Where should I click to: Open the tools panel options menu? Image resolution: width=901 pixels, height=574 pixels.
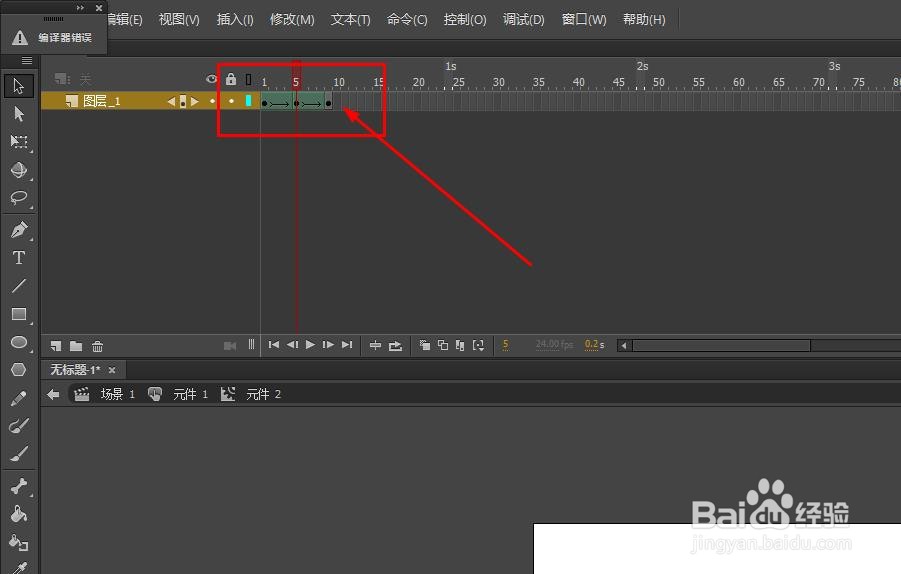tap(26, 60)
